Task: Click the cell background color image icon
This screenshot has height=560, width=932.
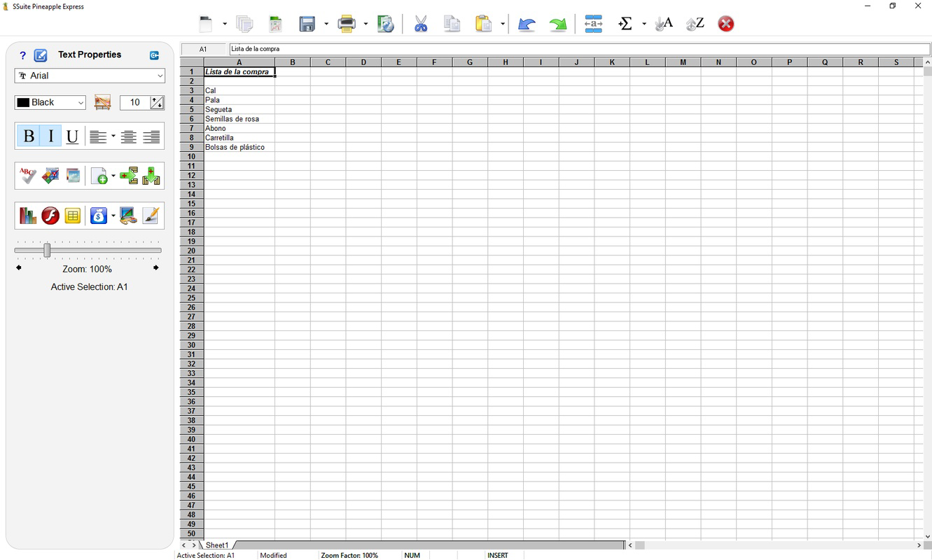Action: coord(102,103)
